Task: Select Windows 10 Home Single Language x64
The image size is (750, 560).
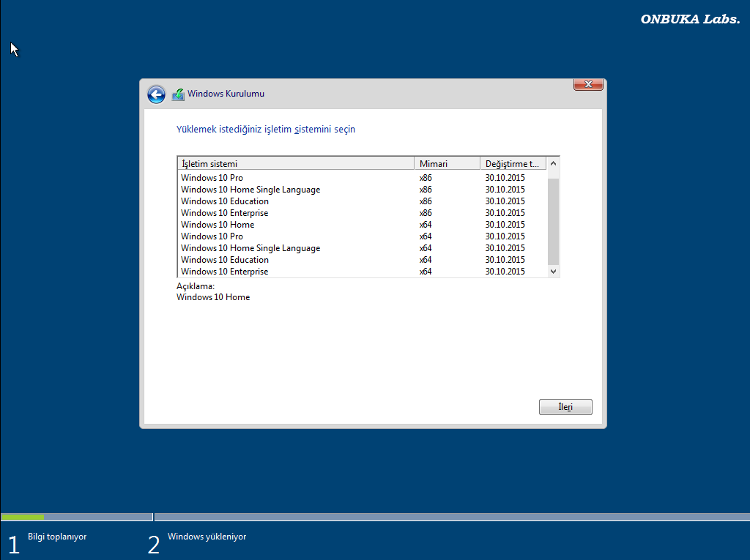Action: 362,248
